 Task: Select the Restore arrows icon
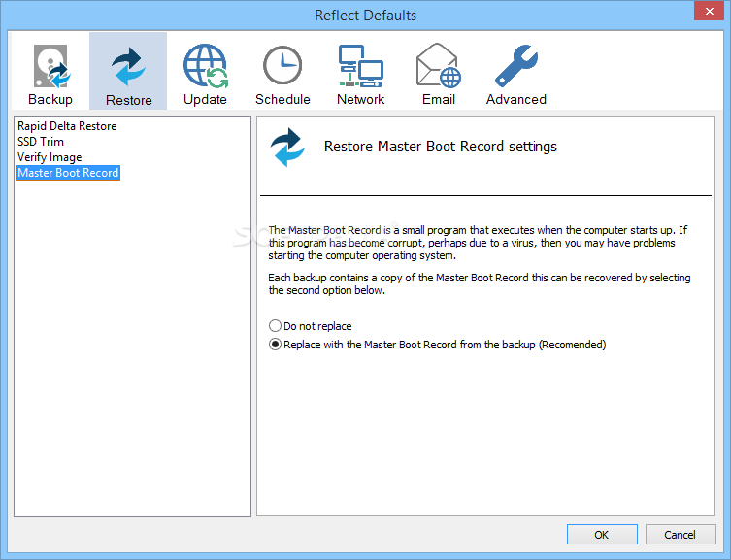coord(129,67)
